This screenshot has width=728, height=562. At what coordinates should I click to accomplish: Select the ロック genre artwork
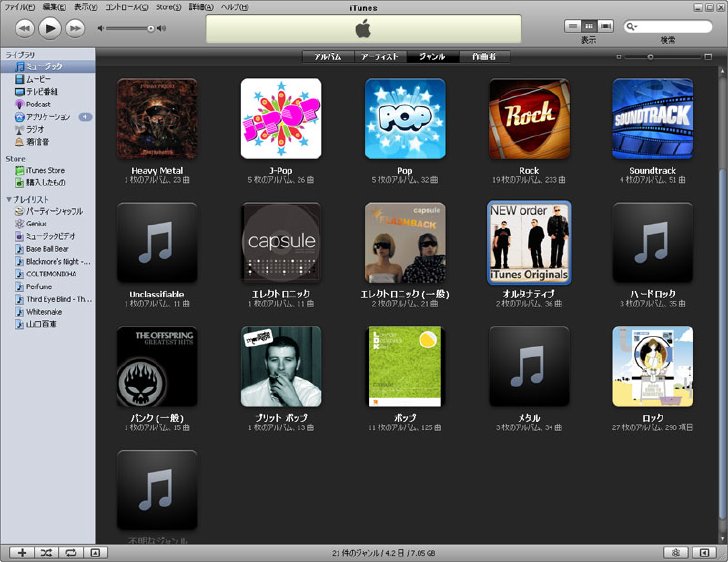653,366
